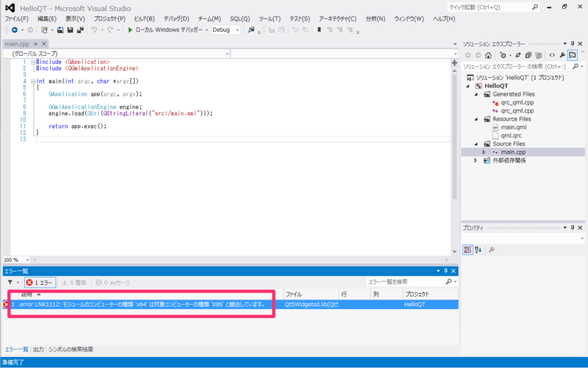The image size is (588, 368).
Task: Open the ビルド(B) menu
Action: coord(144,18)
